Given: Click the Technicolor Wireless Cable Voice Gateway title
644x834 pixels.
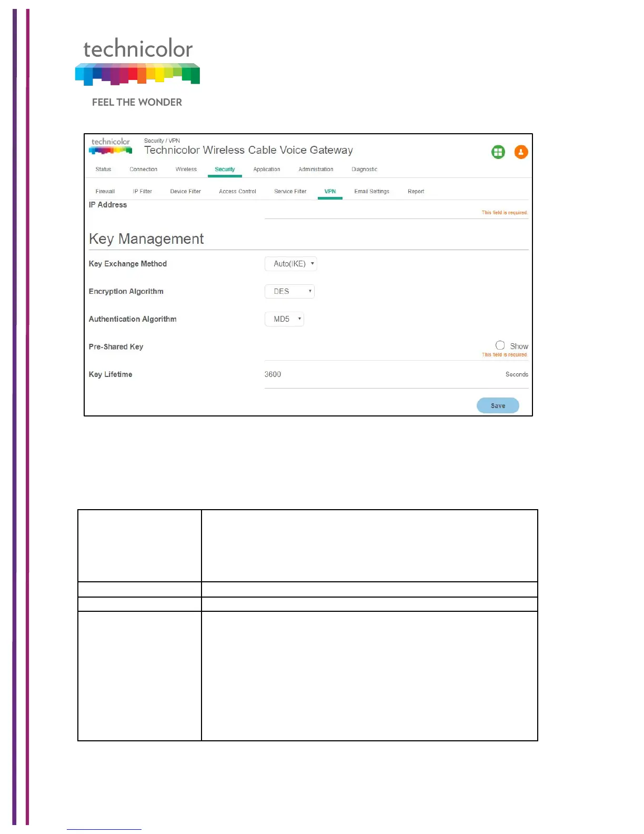Looking at the screenshot, I should tap(248, 150).
